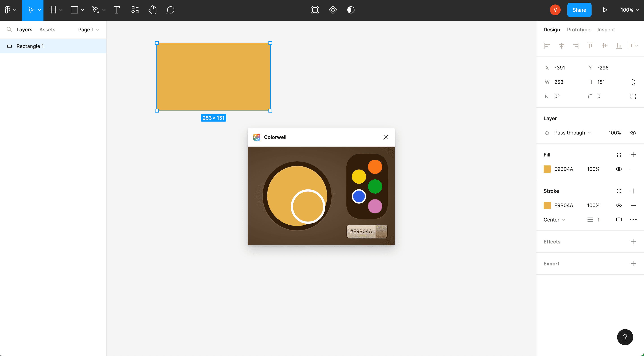Viewport: 644px width, 356px height.
Task: Select the Pen tool
Action: [x=96, y=10]
